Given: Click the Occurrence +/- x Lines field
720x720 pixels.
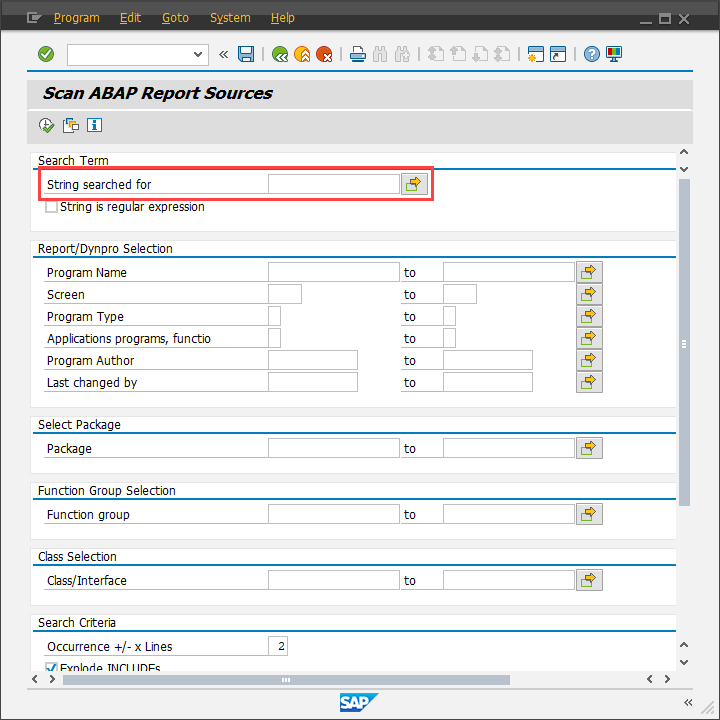Looking at the screenshot, I should click(x=278, y=646).
